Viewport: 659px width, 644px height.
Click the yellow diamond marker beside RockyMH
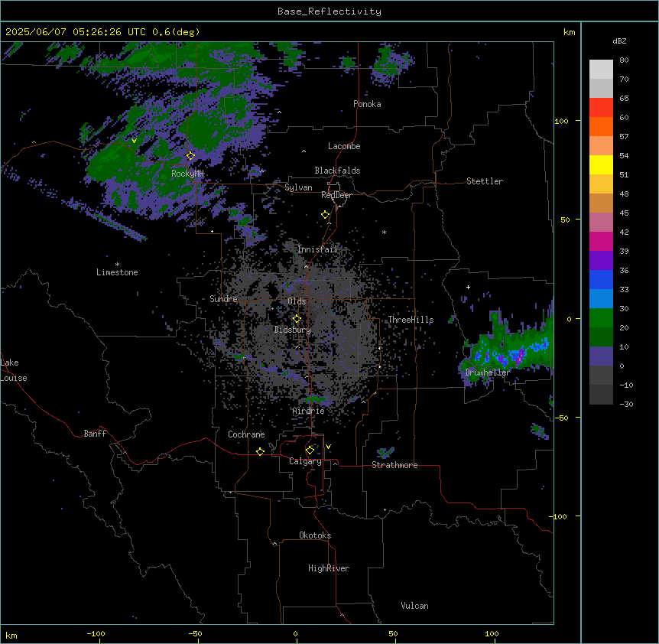pyautogui.click(x=190, y=156)
